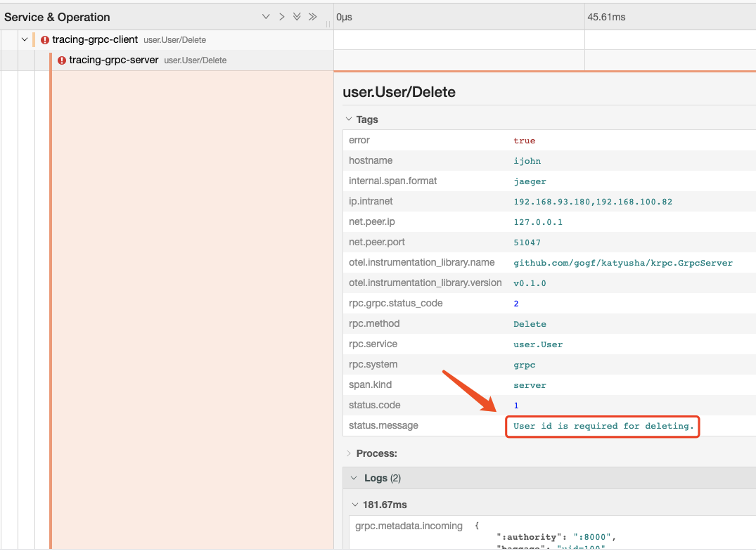Click the column divider handle beside 0μs
This screenshot has height=551, width=756.
pos(328,23)
